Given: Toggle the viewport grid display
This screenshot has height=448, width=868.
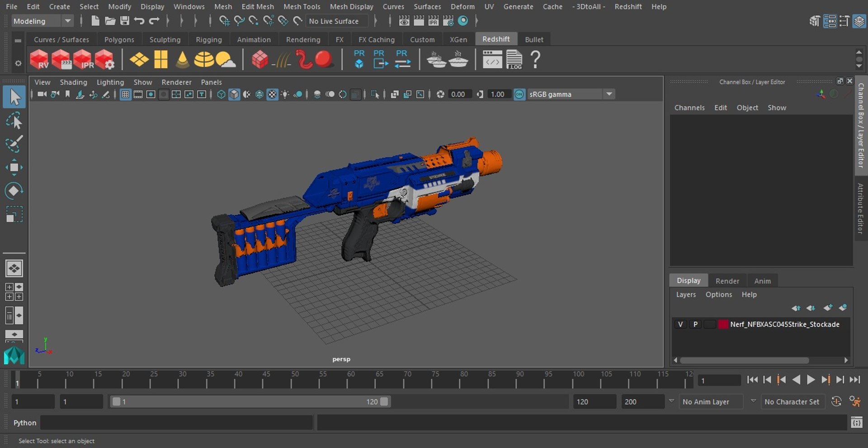Looking at the screenshot, I should 125,94.
